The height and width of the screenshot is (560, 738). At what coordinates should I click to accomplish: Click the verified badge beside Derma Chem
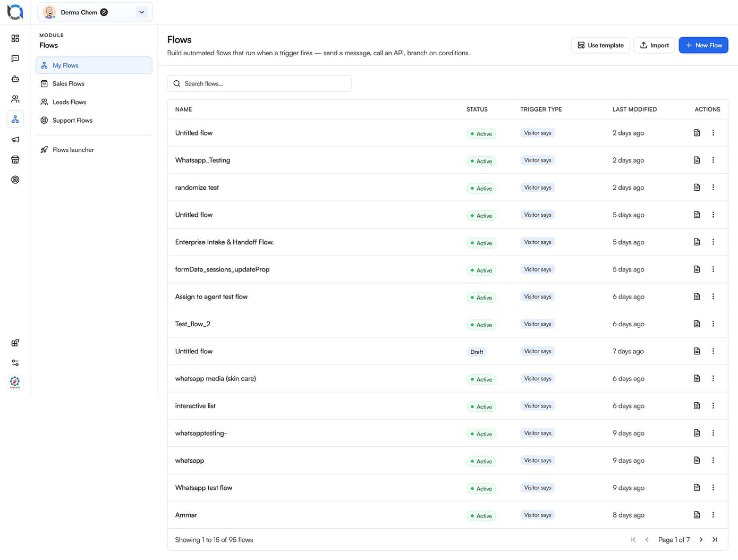click(104, 12)
